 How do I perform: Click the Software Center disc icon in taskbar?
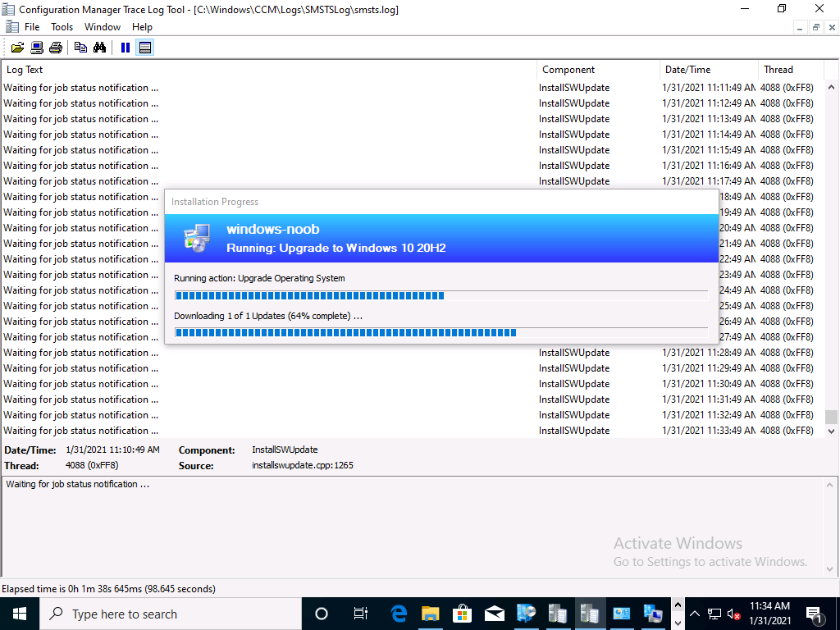click(x=526, y=614)
